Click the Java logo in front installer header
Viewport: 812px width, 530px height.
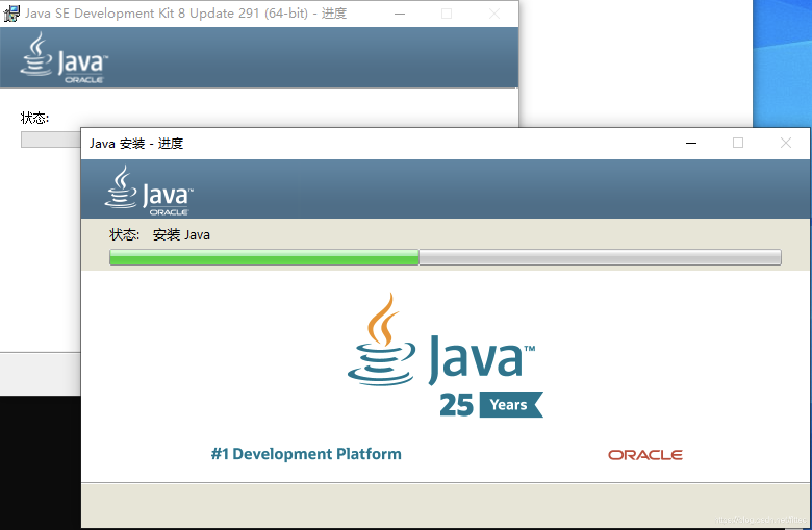click(x=149, y=190)
